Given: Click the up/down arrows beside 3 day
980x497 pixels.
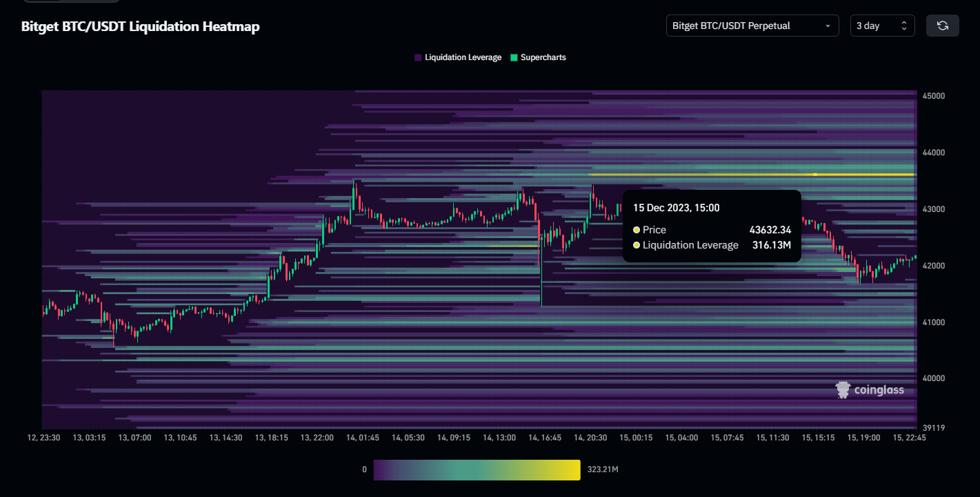Looking at the screenshot, I should (x=904, y=26).
